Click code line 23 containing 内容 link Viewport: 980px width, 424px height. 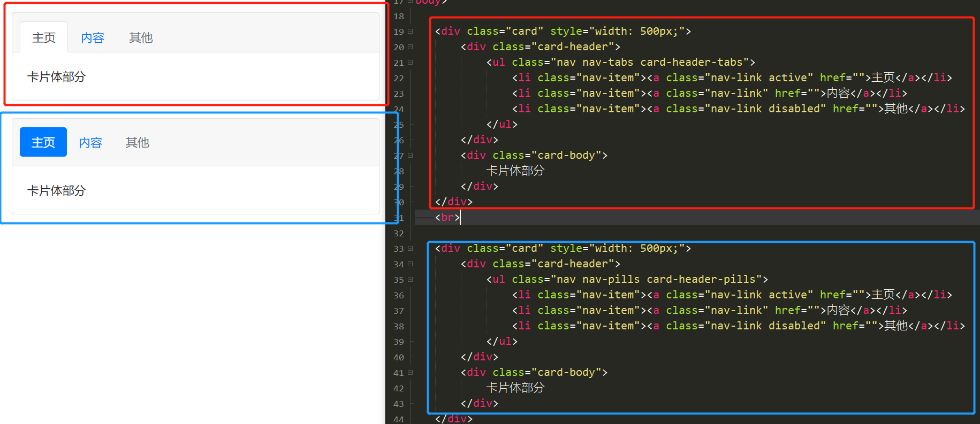coord(710,93)
